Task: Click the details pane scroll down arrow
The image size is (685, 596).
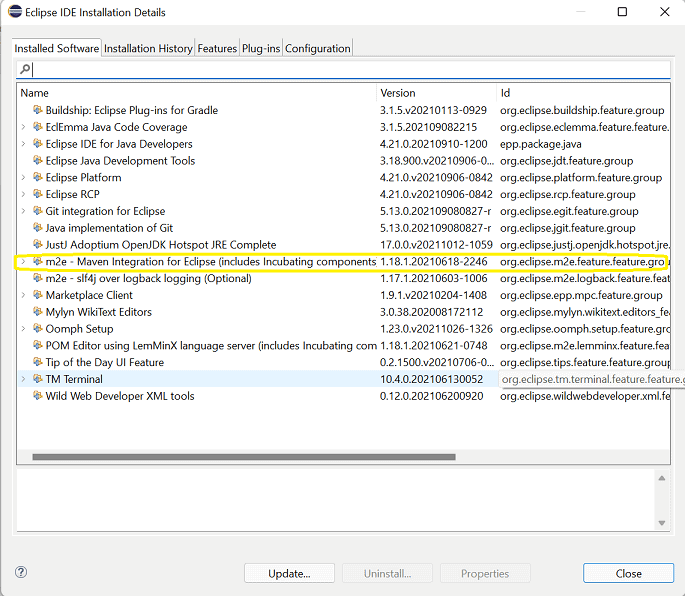Action: click(662, 523)
